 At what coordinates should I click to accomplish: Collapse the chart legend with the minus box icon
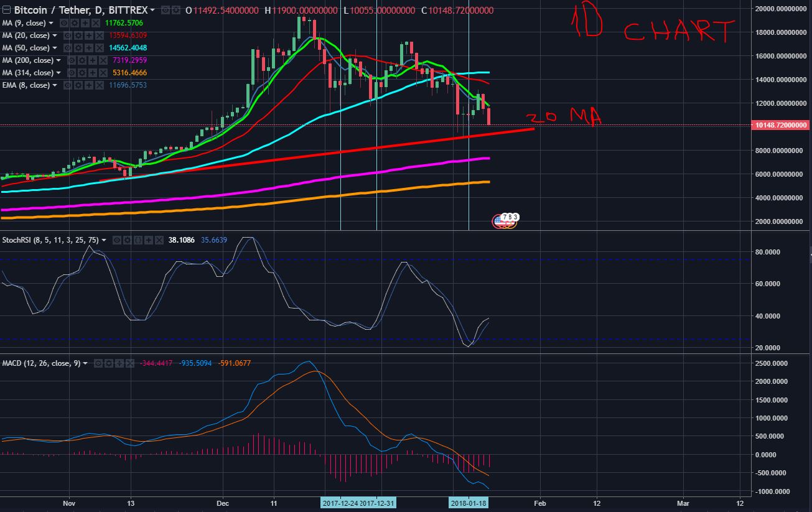6,10
